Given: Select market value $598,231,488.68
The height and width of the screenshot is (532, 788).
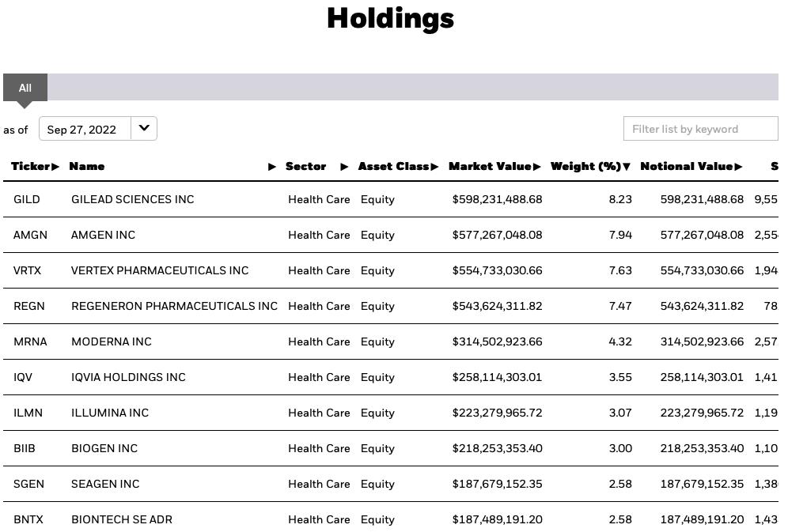Looking at the screenshot, I should click(x=497, y=199).
